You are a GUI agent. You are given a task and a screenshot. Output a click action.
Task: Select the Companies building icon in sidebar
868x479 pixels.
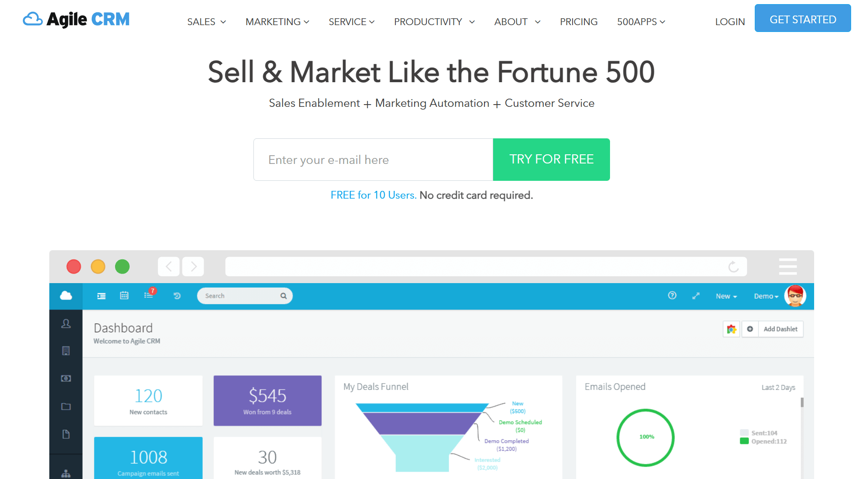66,351
